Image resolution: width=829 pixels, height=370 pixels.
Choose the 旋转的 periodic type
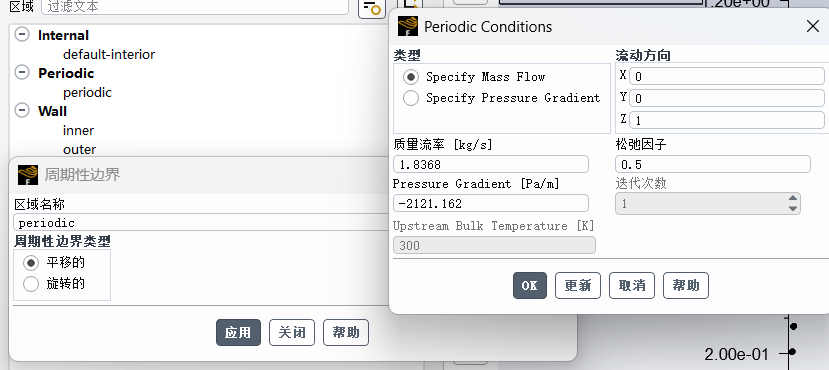click(x=31, y=284)
